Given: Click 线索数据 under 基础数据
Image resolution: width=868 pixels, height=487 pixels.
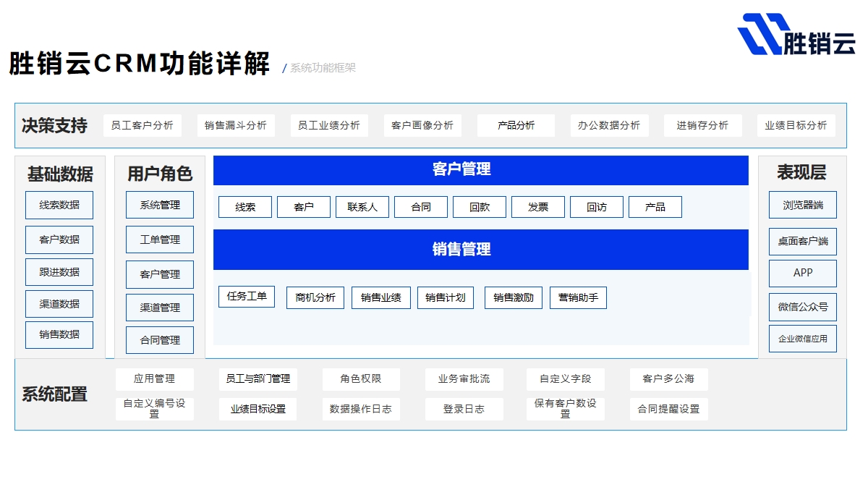Looking at the screenshot, I should [59, 206].
